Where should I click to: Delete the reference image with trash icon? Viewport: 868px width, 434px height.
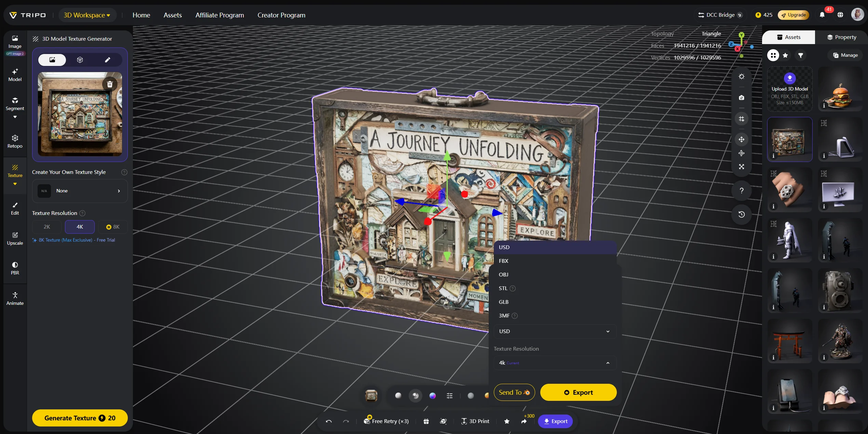pyautogui.click(x=110, y=84)
